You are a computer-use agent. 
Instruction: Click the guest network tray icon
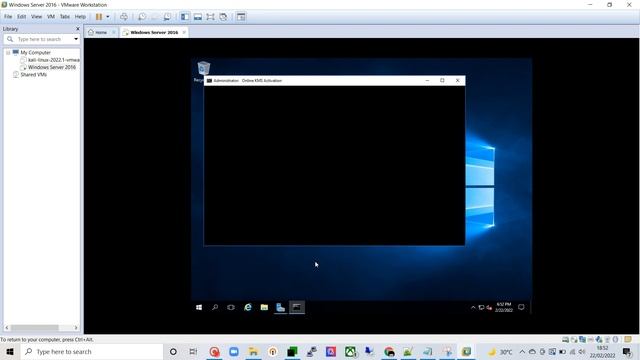[x=481, y=307]
